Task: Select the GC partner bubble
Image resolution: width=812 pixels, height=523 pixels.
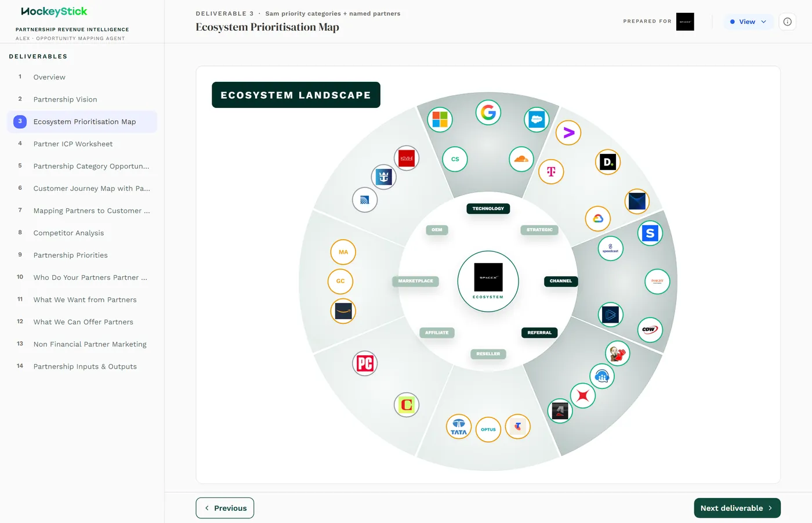Action: 340,281
